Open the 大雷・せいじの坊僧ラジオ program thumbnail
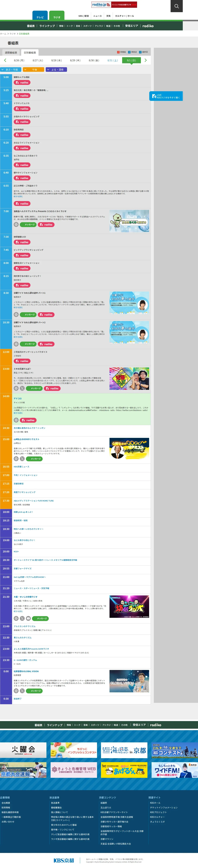The width and height of the screenshot is (198, 868). point(129,607)
